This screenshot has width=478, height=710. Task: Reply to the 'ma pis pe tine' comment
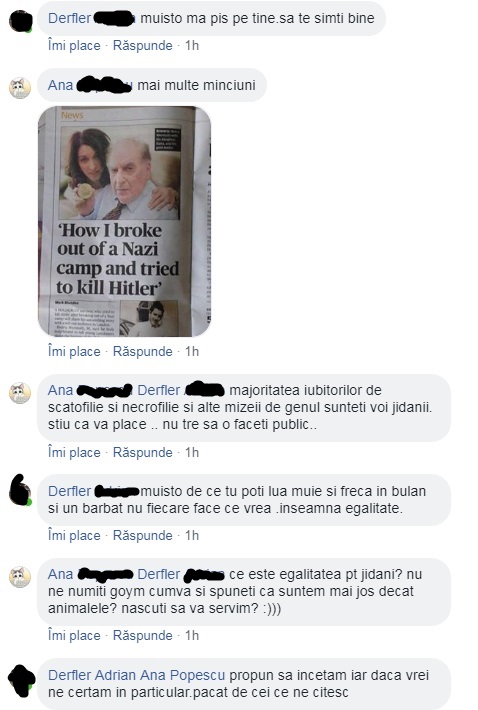click(x=143, y=45)
